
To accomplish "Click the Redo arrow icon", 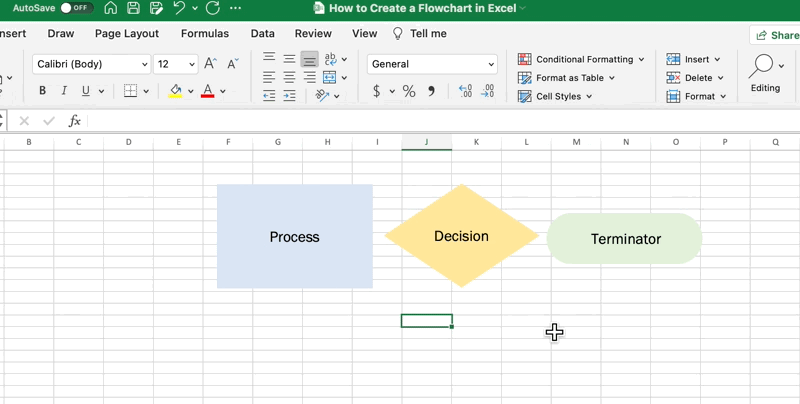I will tap(212, 8).
